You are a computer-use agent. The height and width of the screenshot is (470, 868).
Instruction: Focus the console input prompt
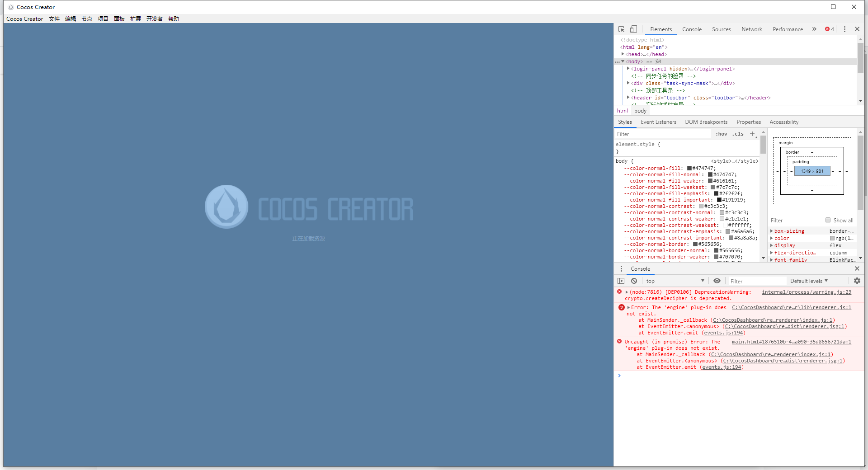point(741,376)
